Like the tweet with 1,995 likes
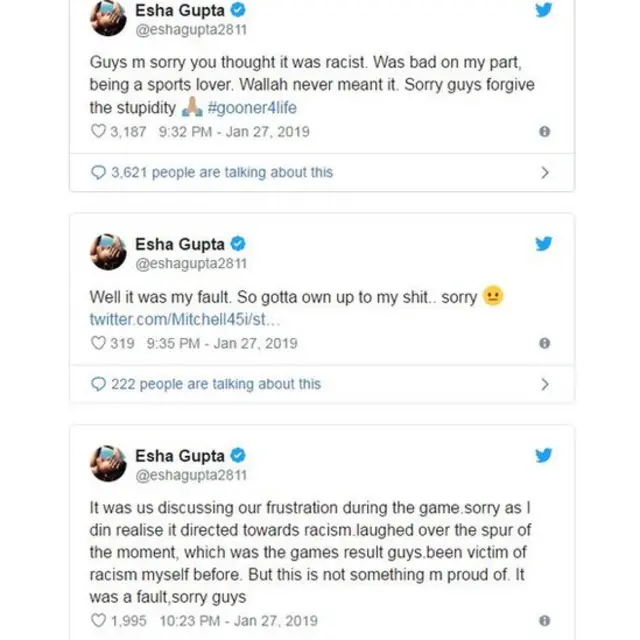The height and width of the screenshot is (640, 640). 98,620
